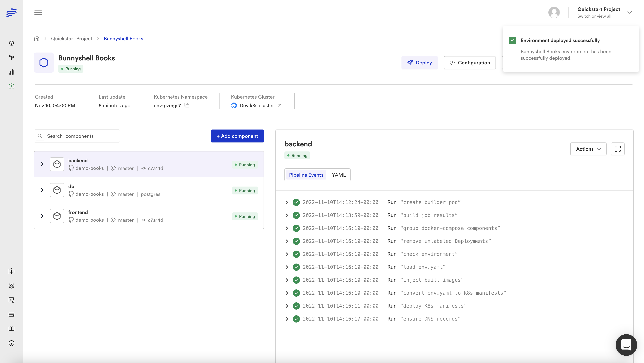The height and width of the screenshot is (363, 644).
Task: Select the Pipeline Events tab
Action: pos(306,175)
